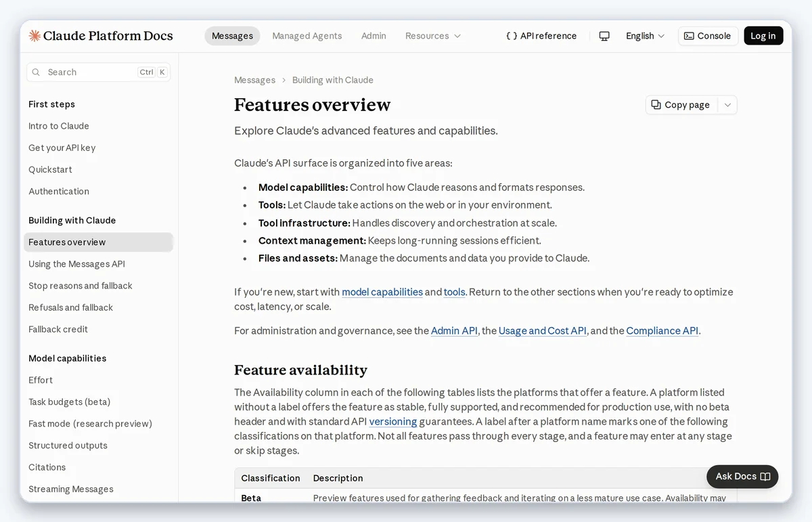Open the Ask Docs assistant
This screenshot has height=522, width=812.
[x=742, y=477]
